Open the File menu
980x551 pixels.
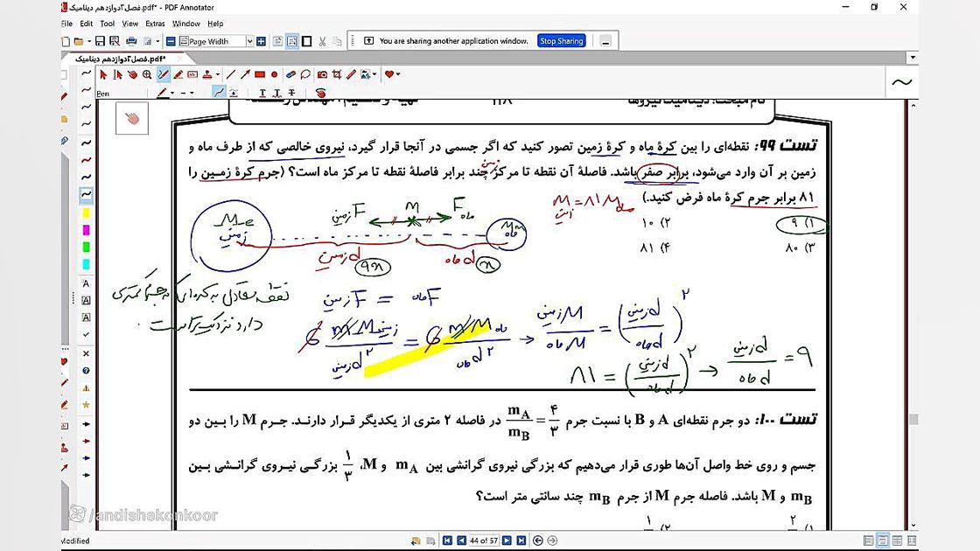coord(66,24)
